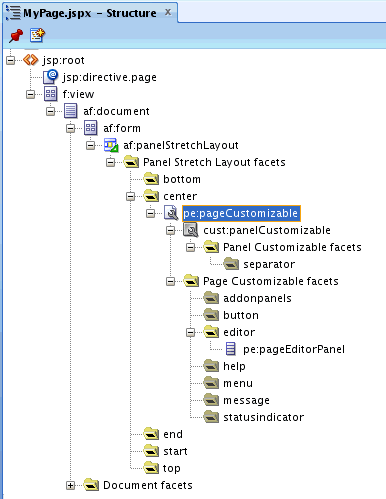Collapse the editor facet
Screen dimensions: 386x499
point(191,332)
